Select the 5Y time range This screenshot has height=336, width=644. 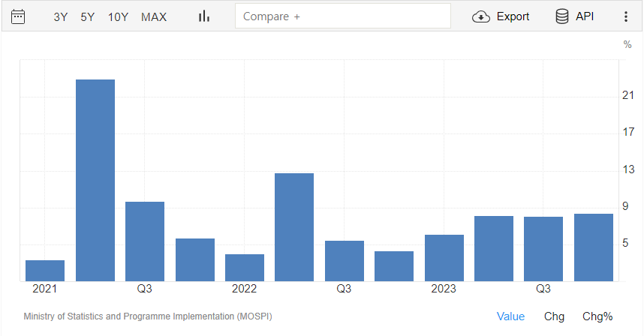point(88,16)
